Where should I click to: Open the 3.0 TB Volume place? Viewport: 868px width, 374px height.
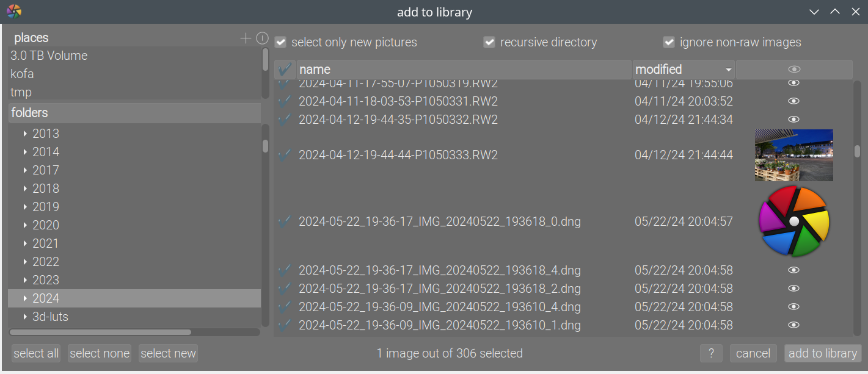point(49,56)
